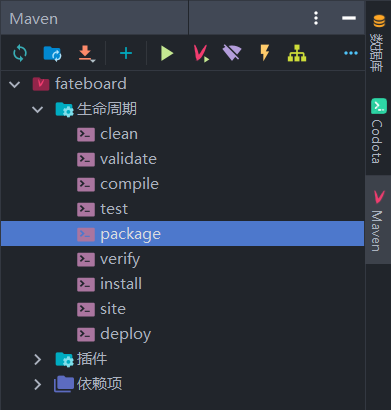Open Maven panel options vertical dots

click(316, 18)
